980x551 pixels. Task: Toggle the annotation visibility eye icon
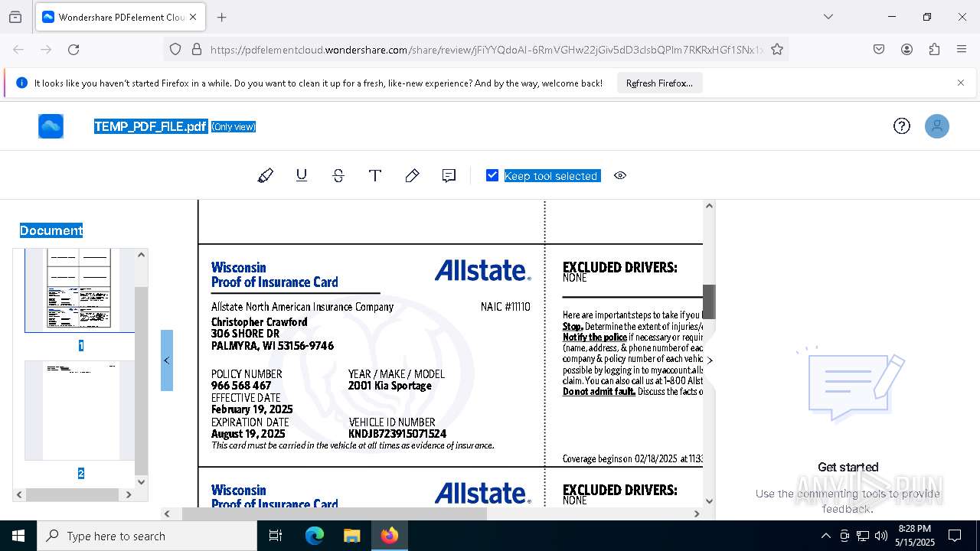(x=620, y=176)
